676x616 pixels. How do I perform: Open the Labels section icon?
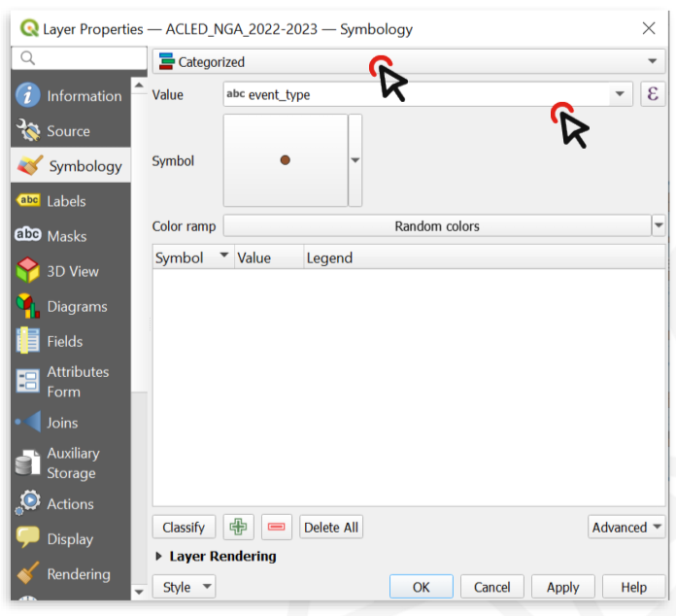(28, 201)
